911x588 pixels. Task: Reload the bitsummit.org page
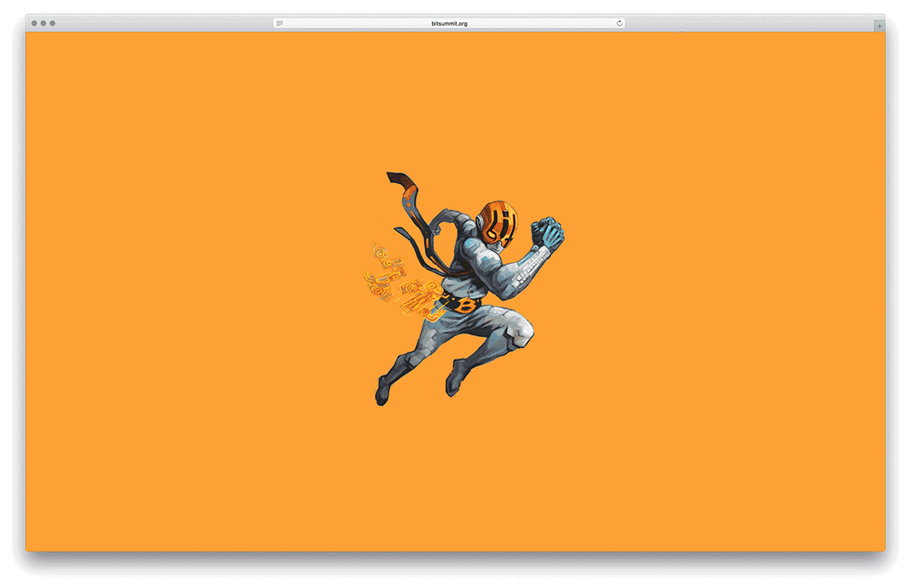click(x=619, y=23)
